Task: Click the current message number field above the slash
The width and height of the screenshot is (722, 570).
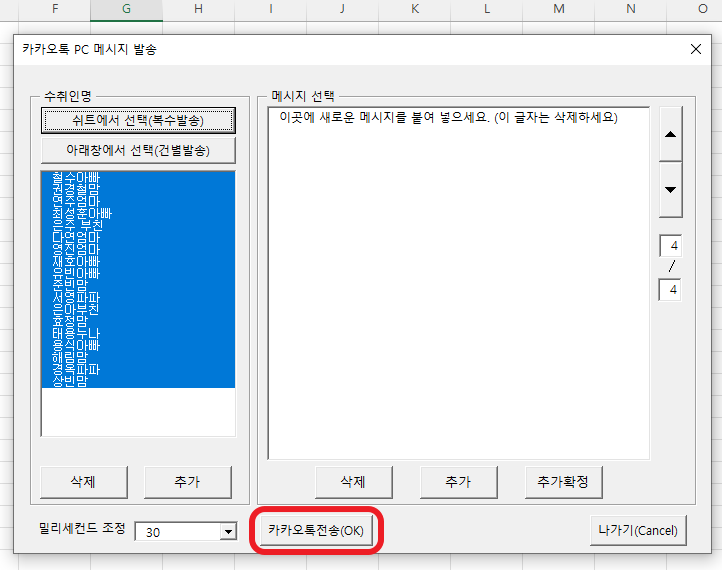Action: (x=670, y=246)
